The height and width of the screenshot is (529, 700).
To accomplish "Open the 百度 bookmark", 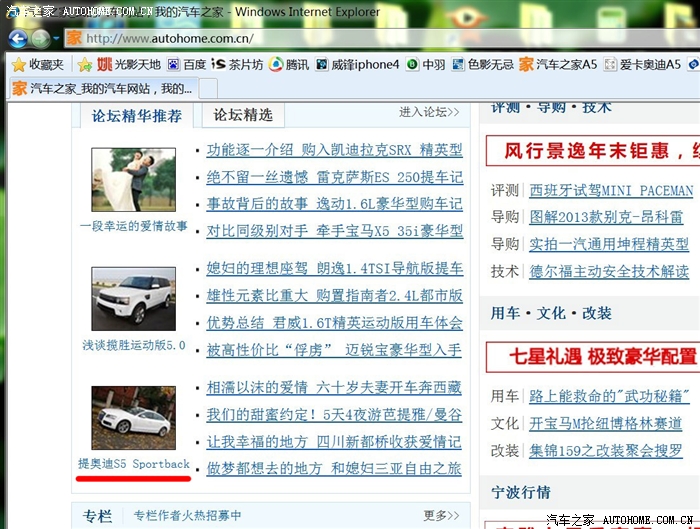I will coord(187,65).
